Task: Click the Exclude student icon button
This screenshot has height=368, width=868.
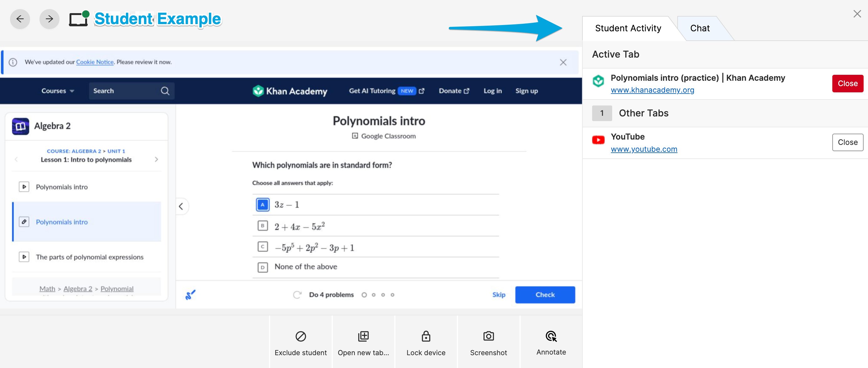Action: pos(301,342)
